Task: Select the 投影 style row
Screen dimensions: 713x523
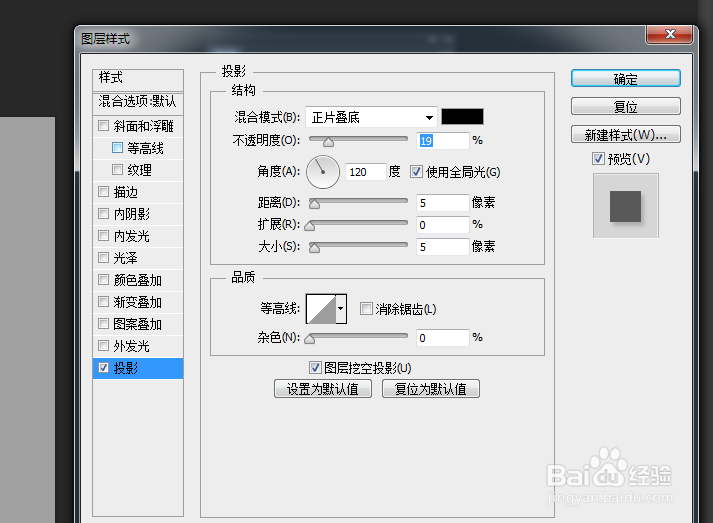Action: tap(138, 368)
